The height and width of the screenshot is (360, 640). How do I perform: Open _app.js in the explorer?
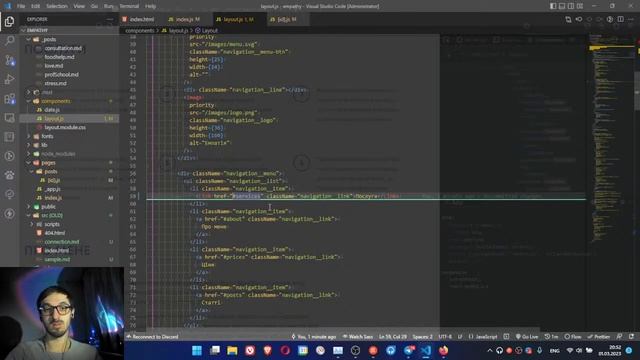pos(52,189)
